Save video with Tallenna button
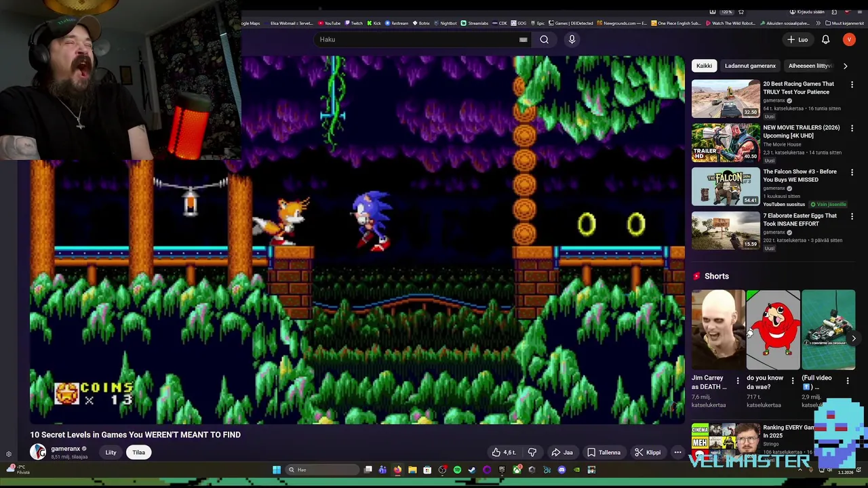 click(604, 452)
